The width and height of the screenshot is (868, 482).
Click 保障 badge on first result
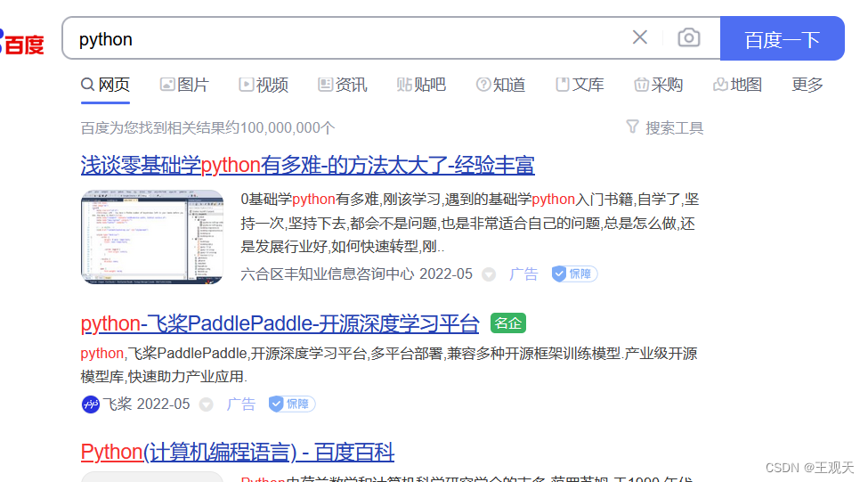tap(574, 274)
